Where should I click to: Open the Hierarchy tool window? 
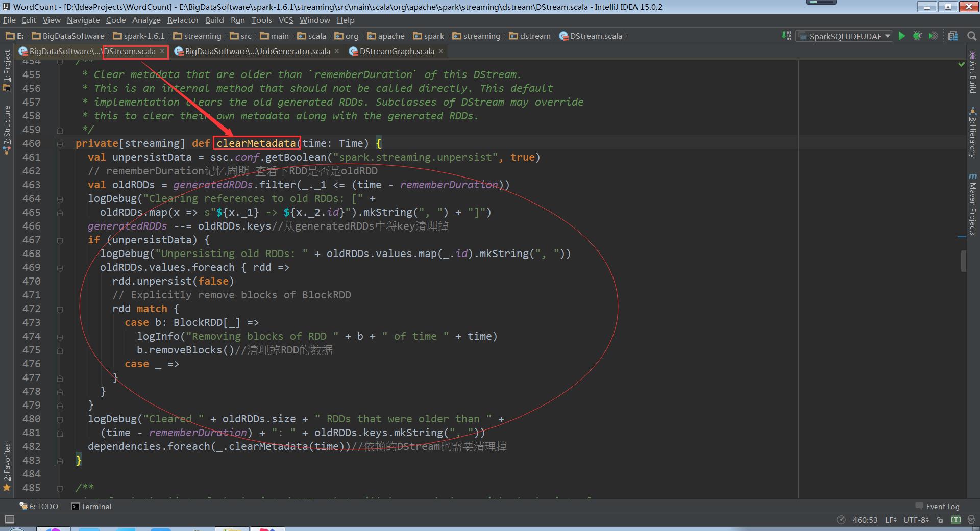point(973,133)
